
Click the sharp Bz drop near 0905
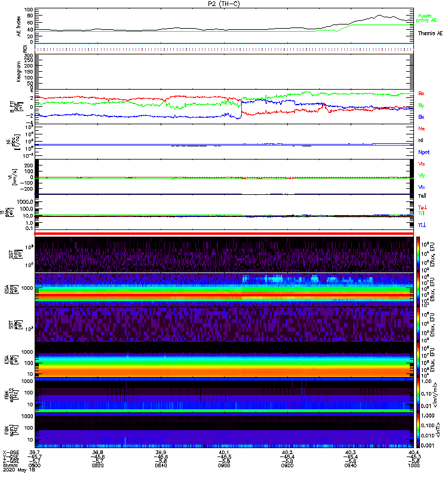(x=241, y=106)
